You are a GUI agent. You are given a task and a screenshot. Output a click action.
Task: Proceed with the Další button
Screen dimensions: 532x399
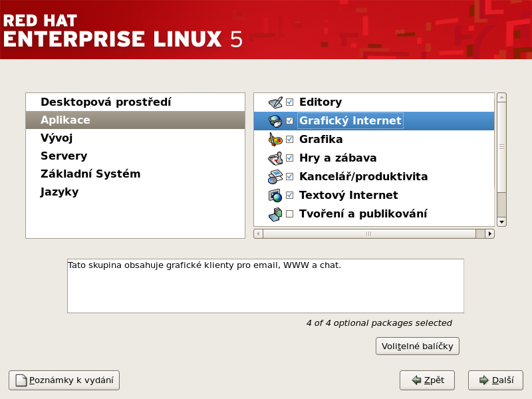pyautogui.click(x=495, y=380)
